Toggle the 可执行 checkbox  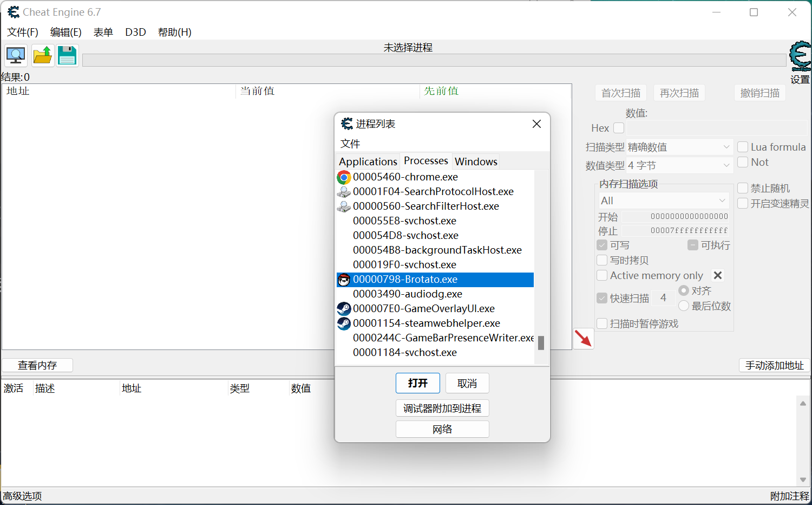pos(693,245)
